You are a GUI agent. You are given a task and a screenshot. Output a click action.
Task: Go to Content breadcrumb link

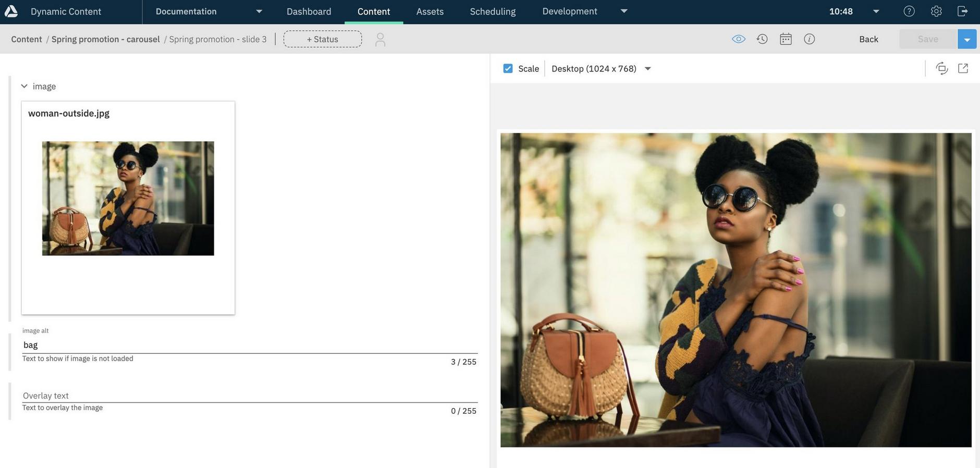[x=27, y=39]
